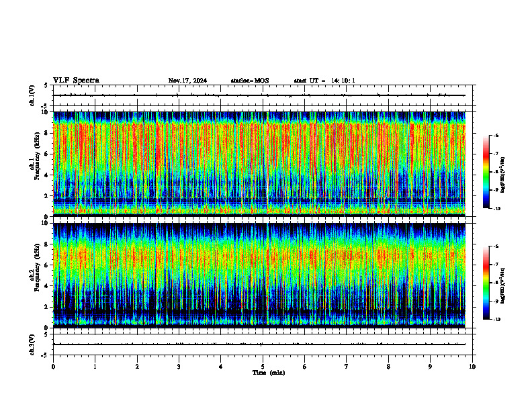This screenshot has height=411, width=532.
Task: Click the ch.2 color bar '-10' scale label
Action: 497,320
